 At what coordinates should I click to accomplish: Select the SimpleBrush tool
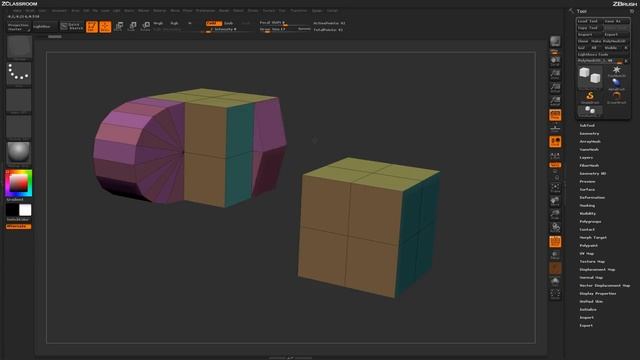[590, 97]
